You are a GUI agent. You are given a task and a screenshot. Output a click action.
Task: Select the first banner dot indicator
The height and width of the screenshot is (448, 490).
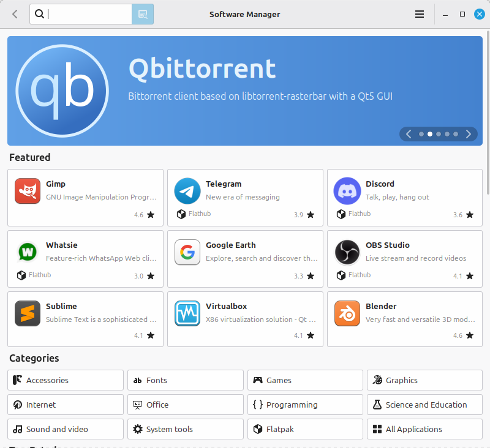point(421,134)
